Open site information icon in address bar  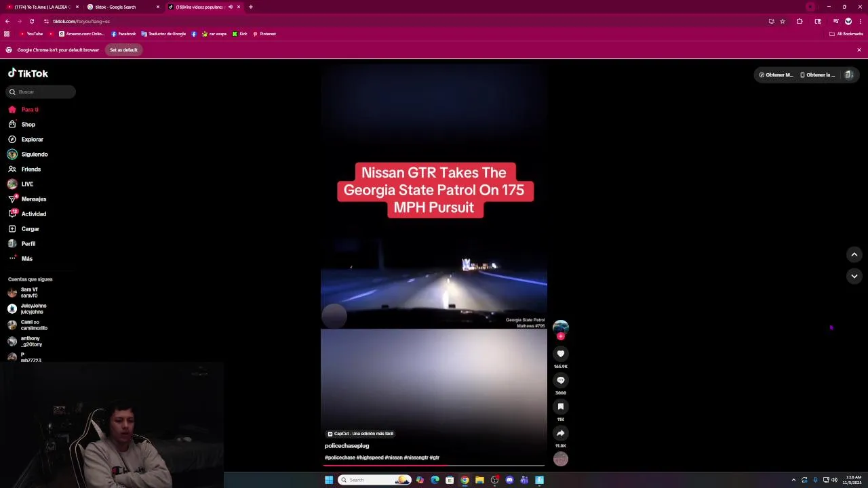(46, 21)
